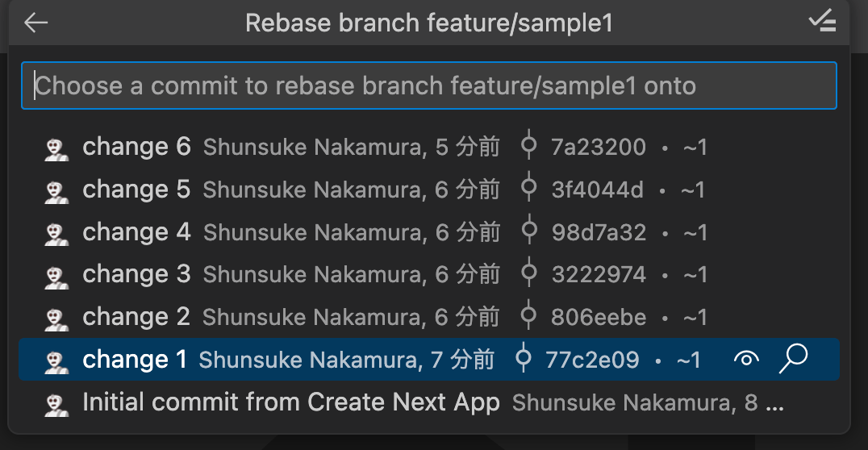This screenshot has width=868, height=450.
Task: Click the checklist icon beside the title
Action: [x=822, y=21]
